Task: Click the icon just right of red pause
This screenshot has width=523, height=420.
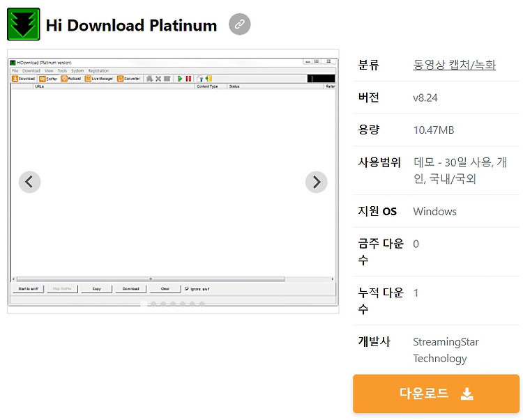Action: (x=200, y=79)
